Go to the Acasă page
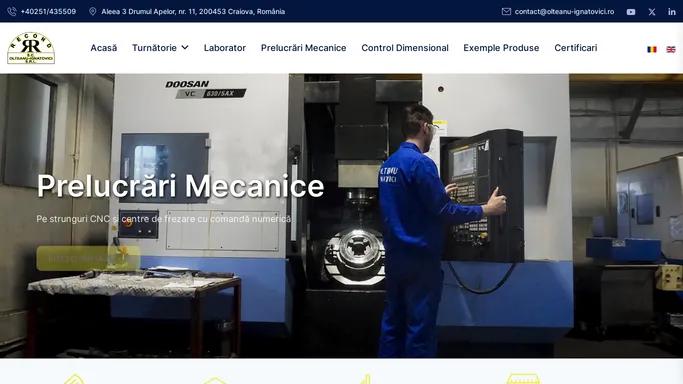Image resolution: width=683 pixels, height=384 pixels. coord(104,48)
